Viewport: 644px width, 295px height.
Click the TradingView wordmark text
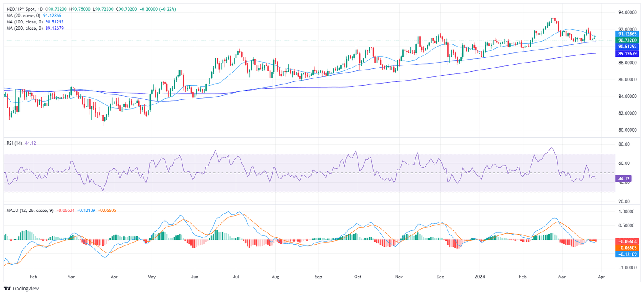24,289
